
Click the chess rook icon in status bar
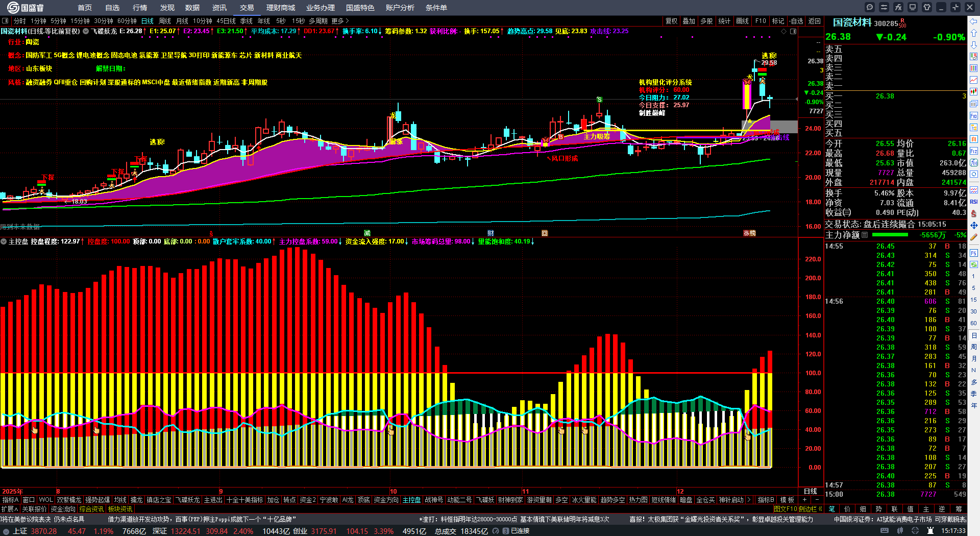[x=930, y=531]
